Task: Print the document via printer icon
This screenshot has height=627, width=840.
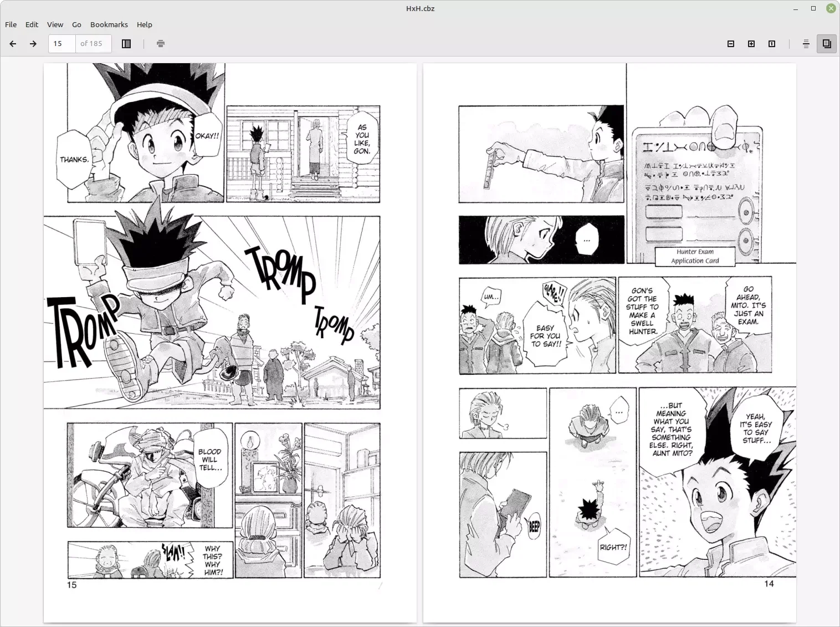Action: [x=161, y=44]
